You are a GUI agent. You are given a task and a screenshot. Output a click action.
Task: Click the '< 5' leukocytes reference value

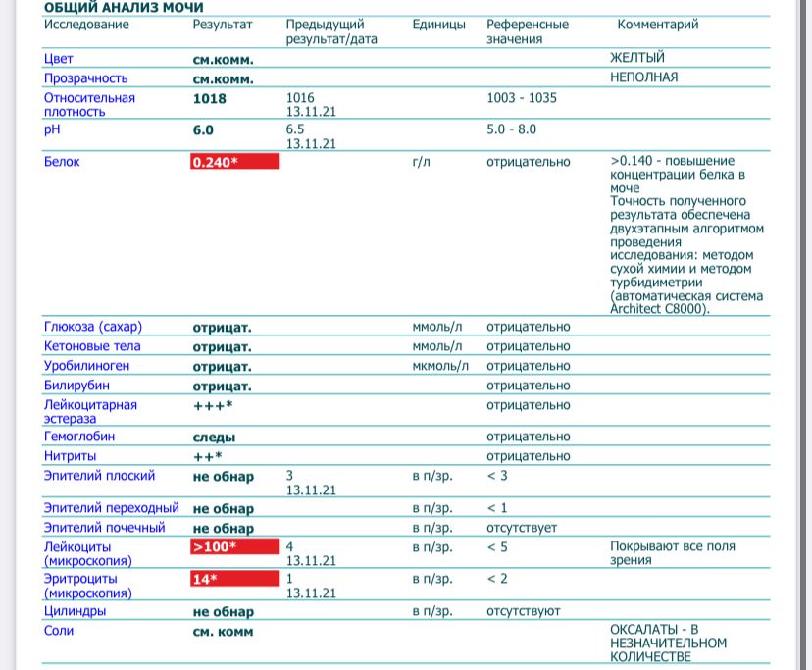click(x=497, y=547)
